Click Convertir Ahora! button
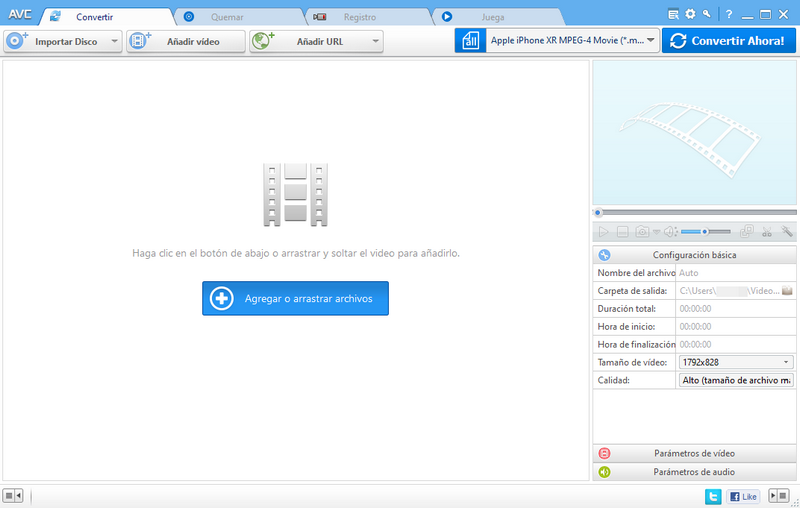The image size is (800, 508). point(729,40)
